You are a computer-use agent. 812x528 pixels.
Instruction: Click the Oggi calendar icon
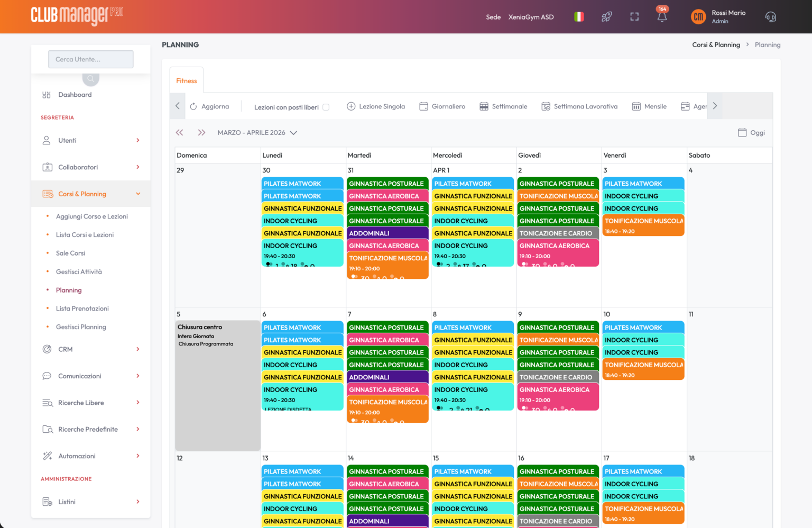click(x=742, y=133)
